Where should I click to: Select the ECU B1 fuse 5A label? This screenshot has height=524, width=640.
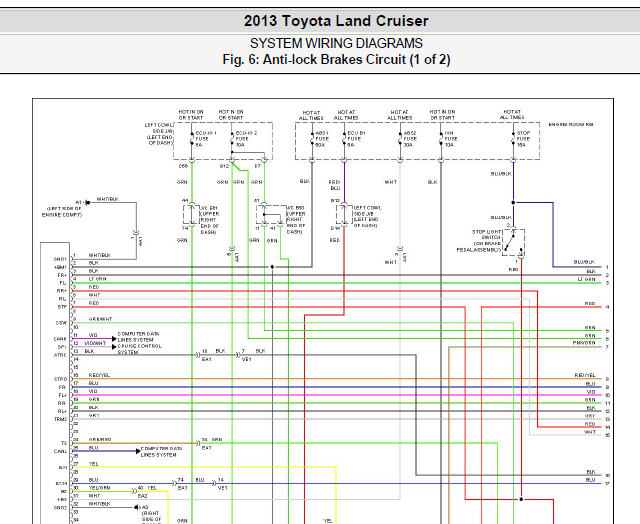click(x=356, y=139)
